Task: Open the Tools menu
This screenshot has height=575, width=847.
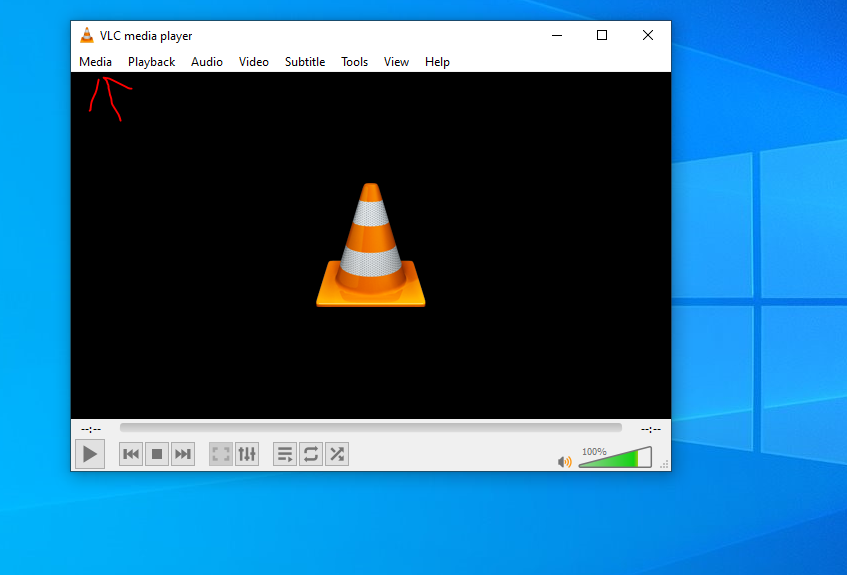Action: [x=354, y=62]
